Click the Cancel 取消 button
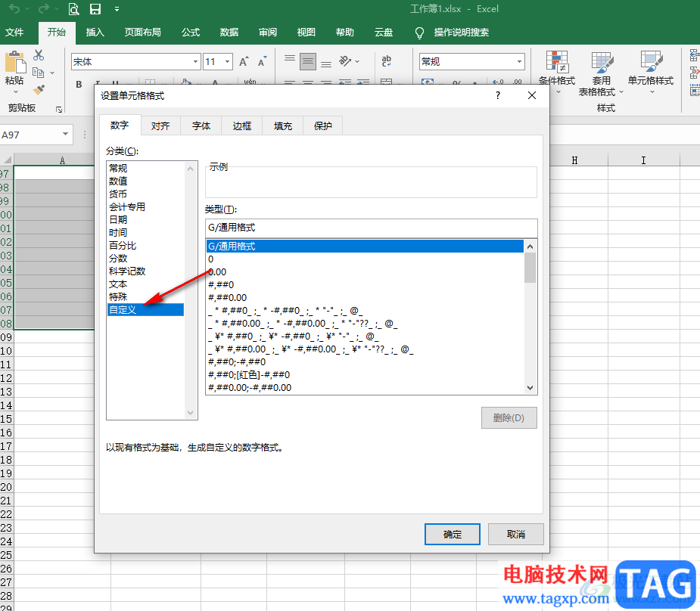 [x=515, y=535]
